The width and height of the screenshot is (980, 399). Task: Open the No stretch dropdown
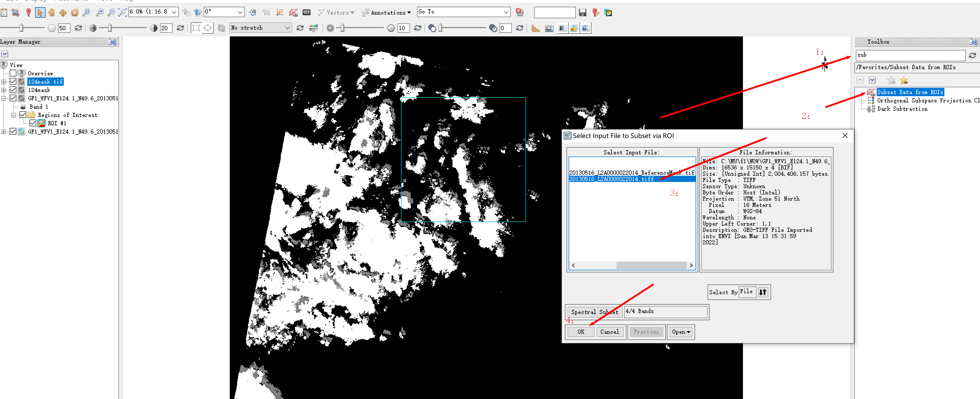coord(287,28)
